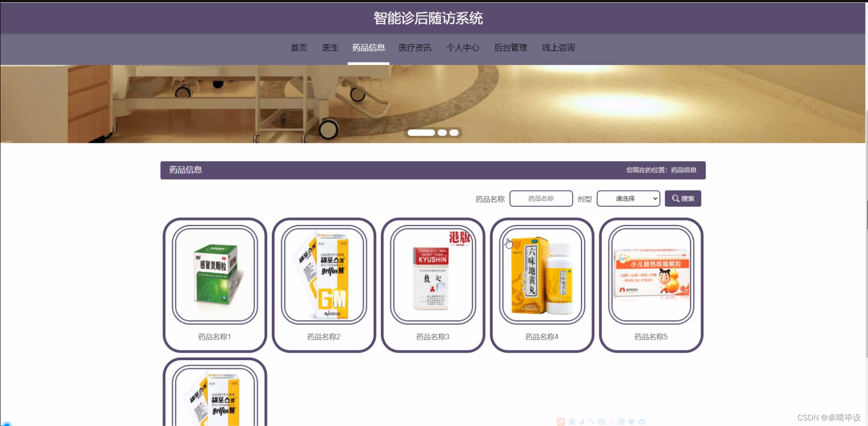Click the 药品名称3 label

(433, 337)
